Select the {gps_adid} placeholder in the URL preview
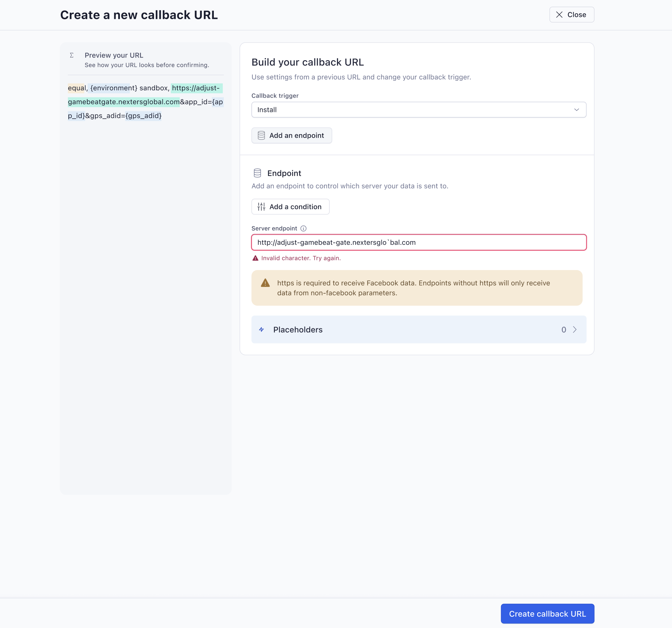 pos(142,116)
